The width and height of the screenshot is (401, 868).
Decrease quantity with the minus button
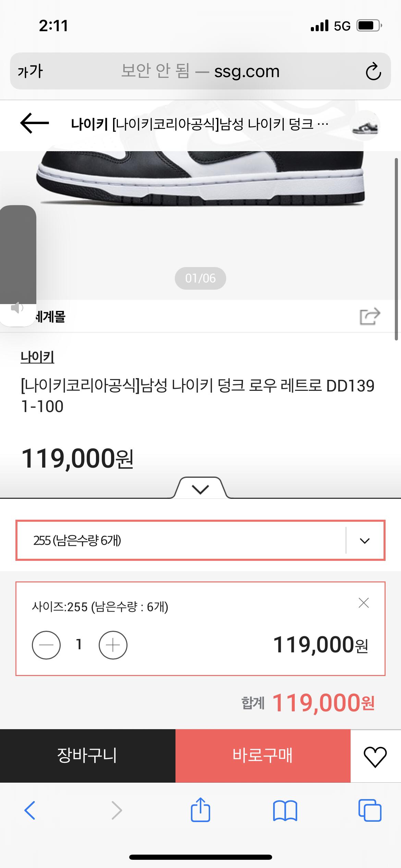(x=46, y=645)
